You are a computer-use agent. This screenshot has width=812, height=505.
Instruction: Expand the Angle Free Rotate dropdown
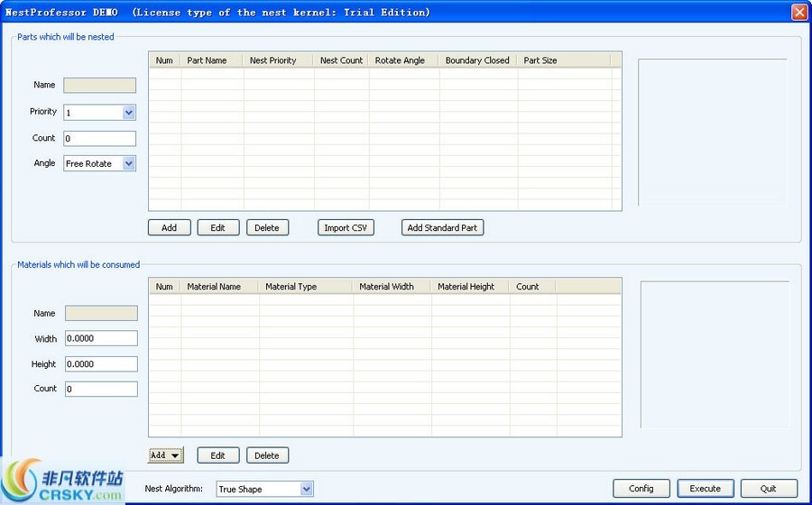point(129,163)
